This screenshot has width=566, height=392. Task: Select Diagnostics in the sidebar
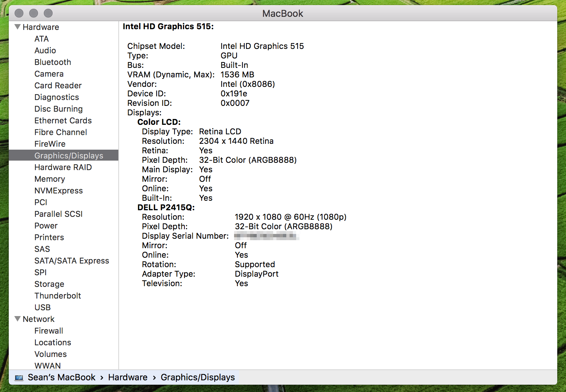point(57,97)
